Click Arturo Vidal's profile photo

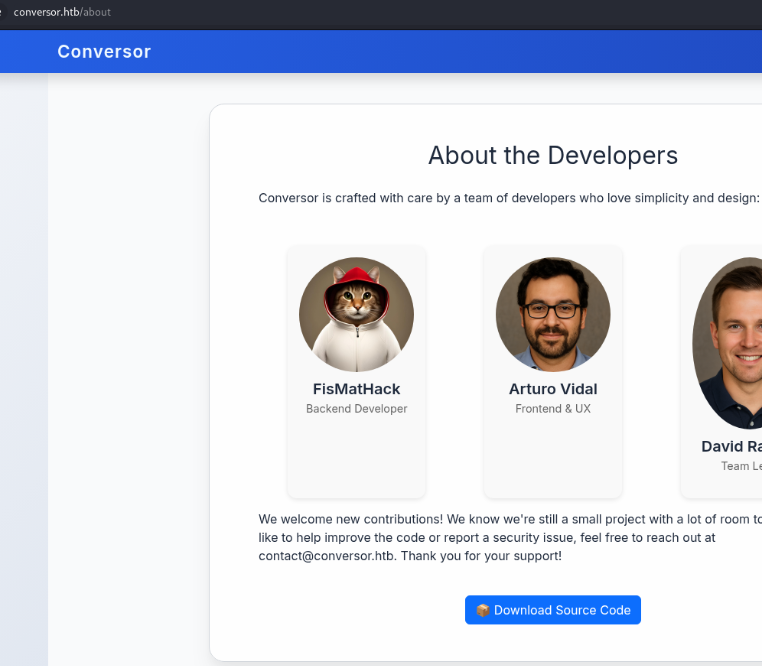coord(553,314)
